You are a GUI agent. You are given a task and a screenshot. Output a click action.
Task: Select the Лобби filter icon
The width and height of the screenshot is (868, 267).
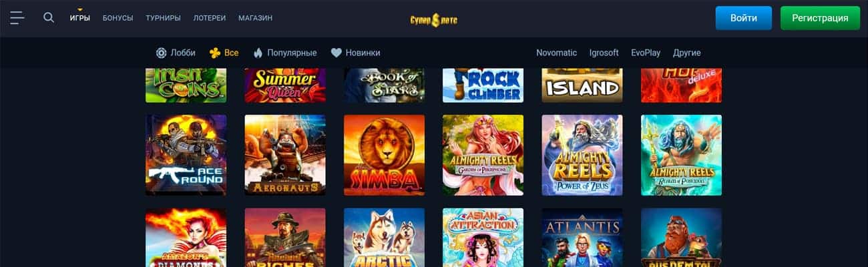(162, 53)
